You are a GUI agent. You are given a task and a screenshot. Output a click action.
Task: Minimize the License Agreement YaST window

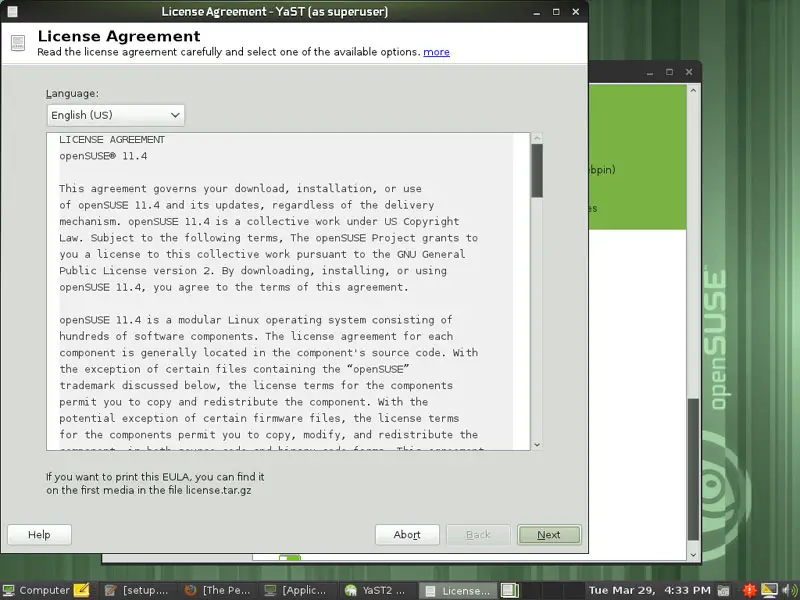coord(536,12)
